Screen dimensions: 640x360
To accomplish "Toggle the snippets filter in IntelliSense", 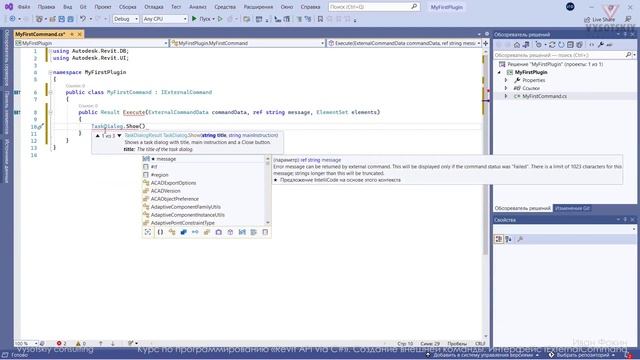I will [x=265, y=232].
